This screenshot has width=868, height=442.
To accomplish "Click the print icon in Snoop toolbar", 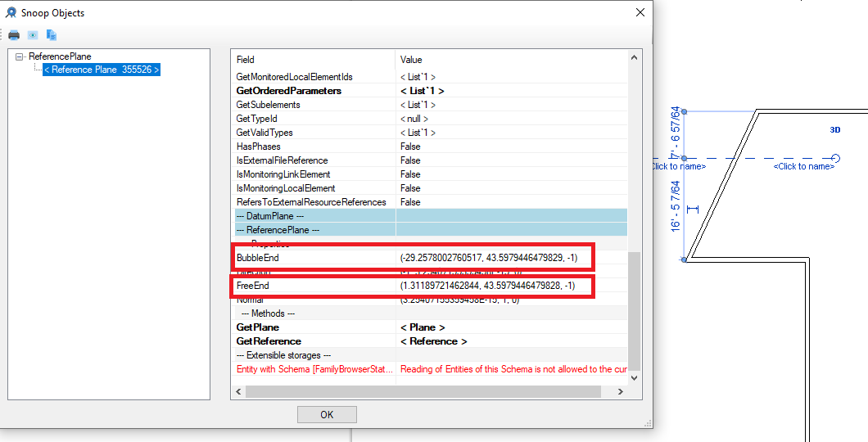I will (x=14, y=35).
